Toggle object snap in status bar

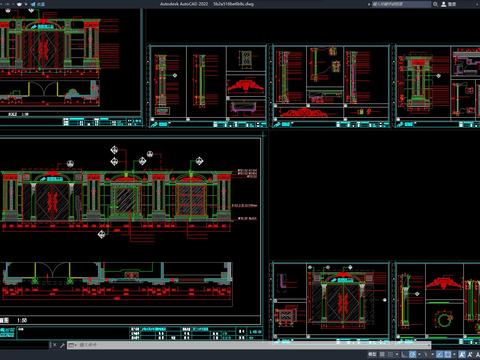(x=447, y=354)
